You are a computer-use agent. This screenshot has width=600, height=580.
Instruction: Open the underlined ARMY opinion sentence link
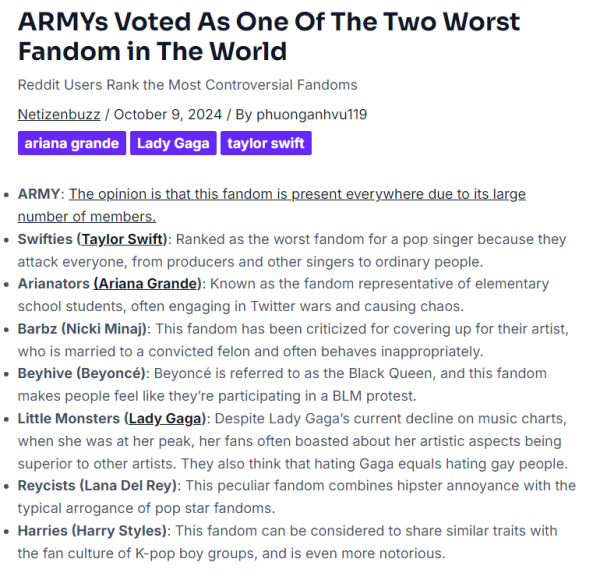(272, 205)
